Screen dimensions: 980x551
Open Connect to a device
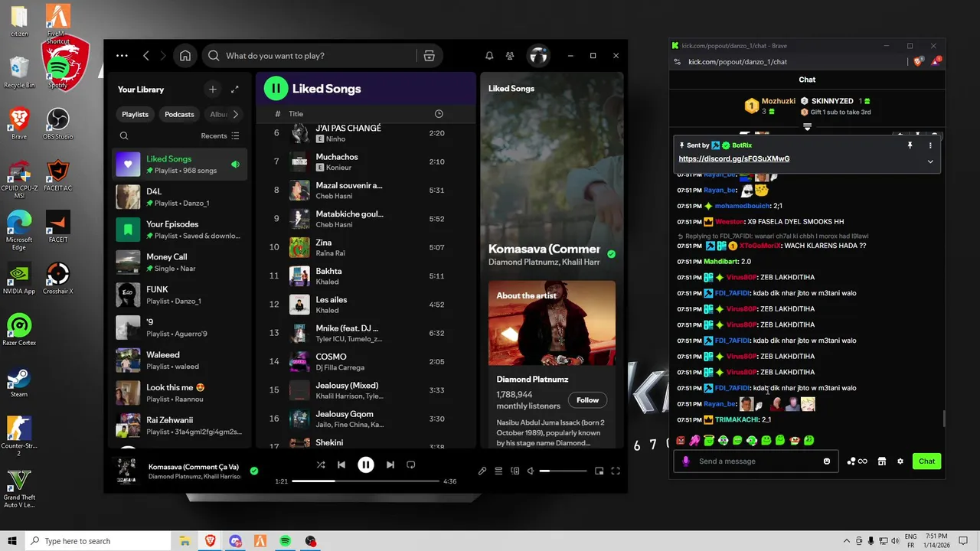point(515,471)
